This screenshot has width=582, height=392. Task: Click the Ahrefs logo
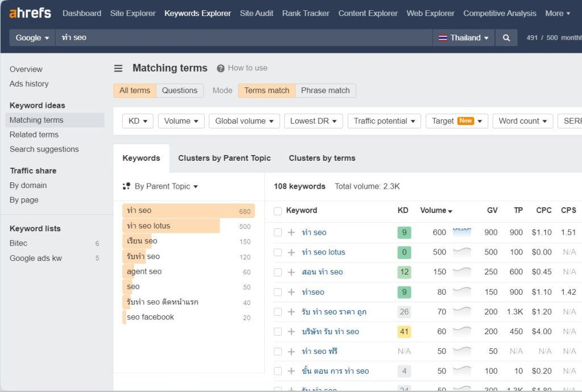point(30,13)
